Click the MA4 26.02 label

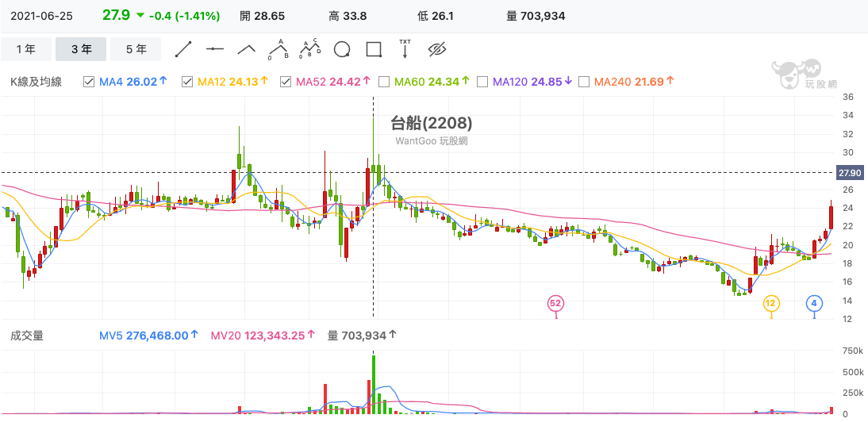pyautogui.click(x=133, y=82)
